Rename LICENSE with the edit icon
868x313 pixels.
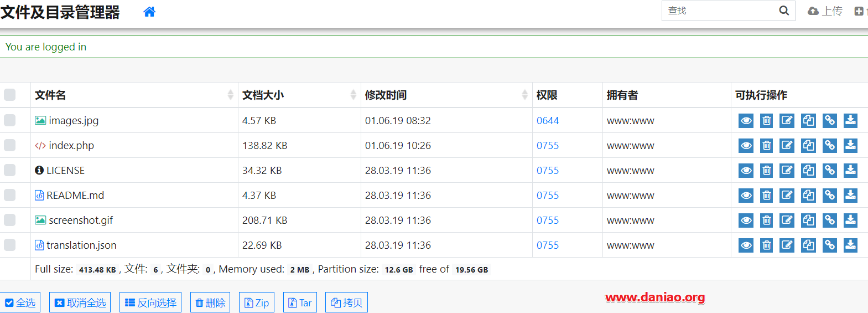click(x=787, y=171)
